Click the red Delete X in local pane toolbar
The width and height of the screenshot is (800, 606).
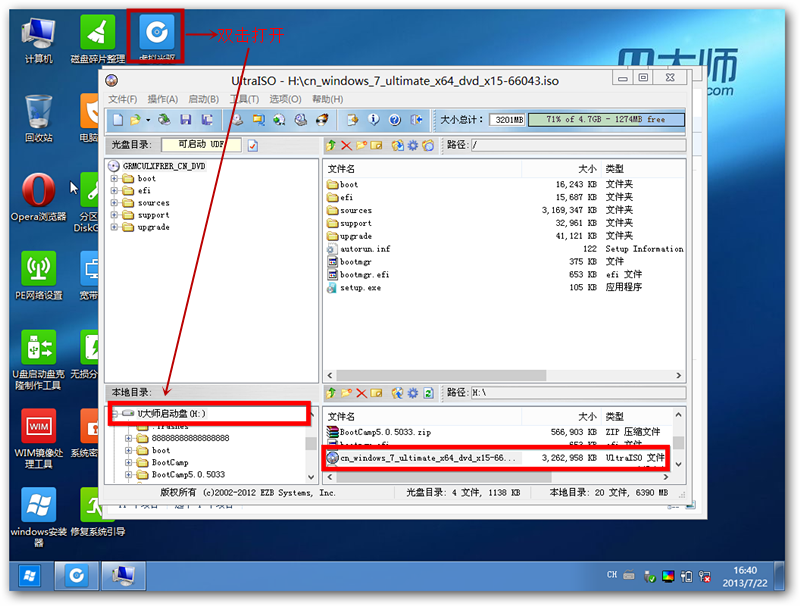[x=361, y=393]
